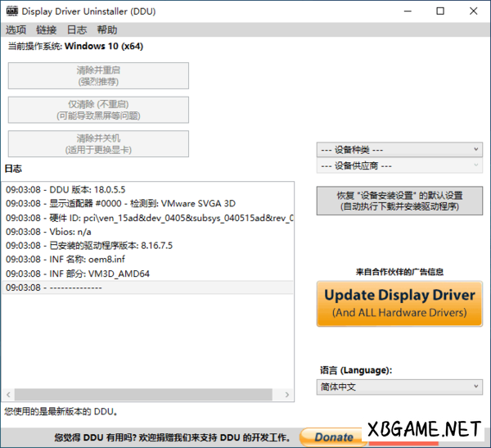The image size is (491, 448).
Task: Expand the 设备种类 dropdown
Action: [x=399, y=150]
